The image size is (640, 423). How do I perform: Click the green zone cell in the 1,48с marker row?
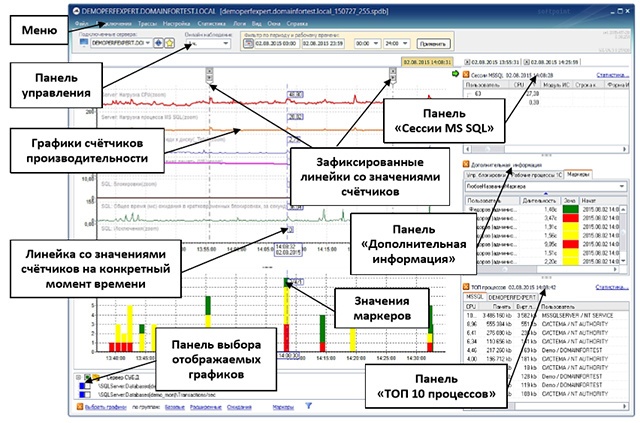click(571, 209)
